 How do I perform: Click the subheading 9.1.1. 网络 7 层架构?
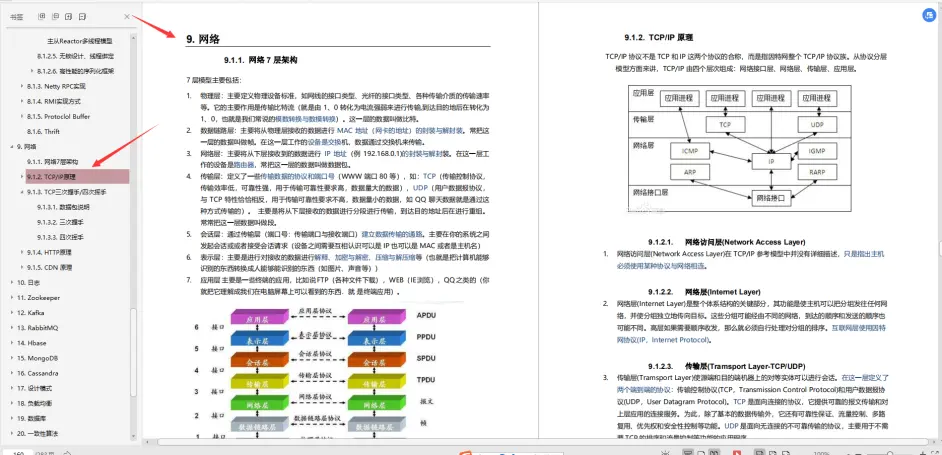[x=261, y=60]
